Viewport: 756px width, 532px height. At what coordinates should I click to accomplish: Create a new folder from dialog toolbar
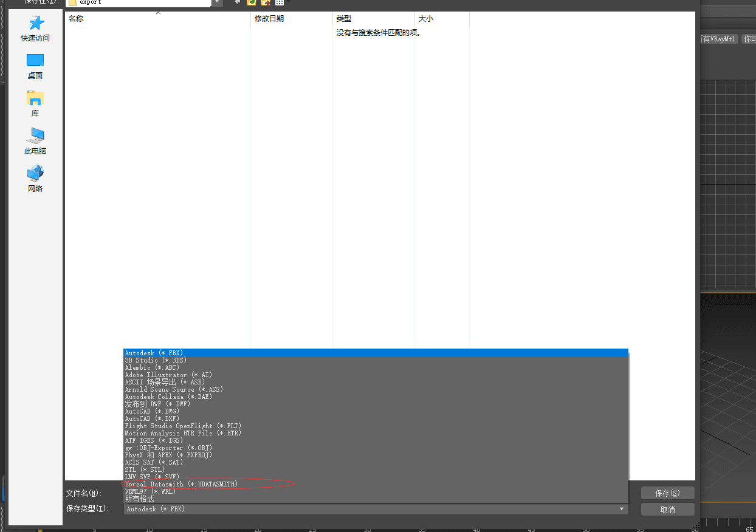pos(266,2)
